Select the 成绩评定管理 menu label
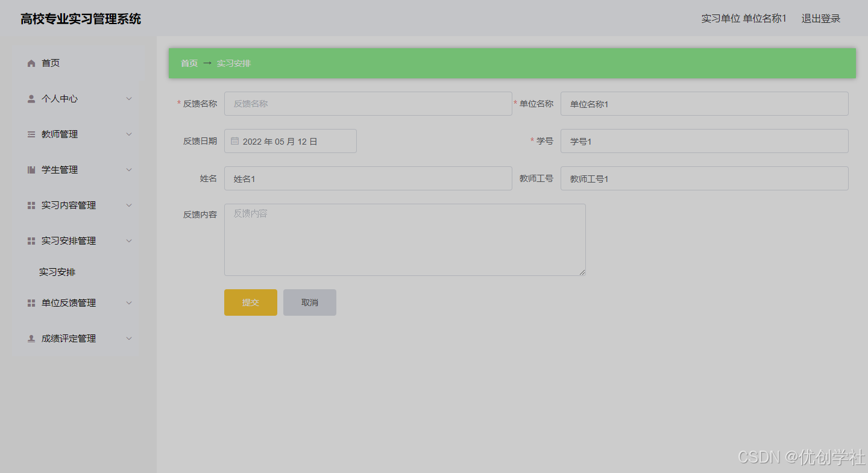This screenshot has height=473, width=868. (x=69, y=339)
